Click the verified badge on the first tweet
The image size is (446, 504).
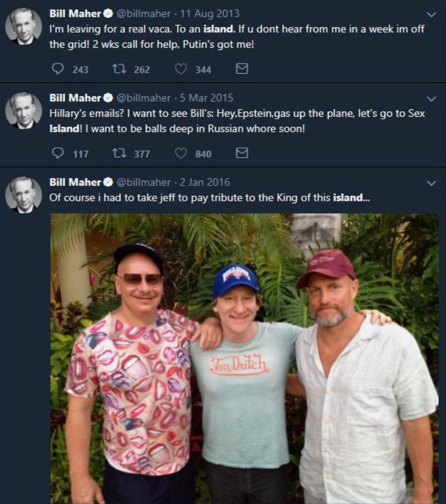pos(108,14)
